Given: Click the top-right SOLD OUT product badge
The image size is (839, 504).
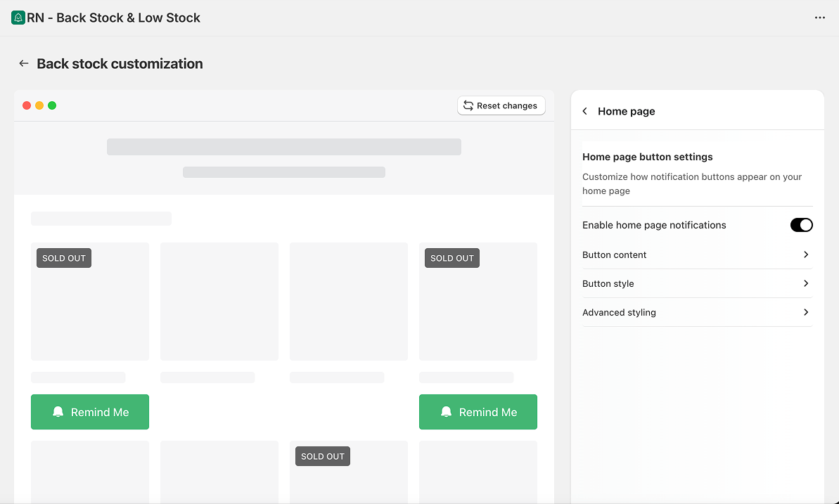Looking at the screenshot, I should coord(452,258).
